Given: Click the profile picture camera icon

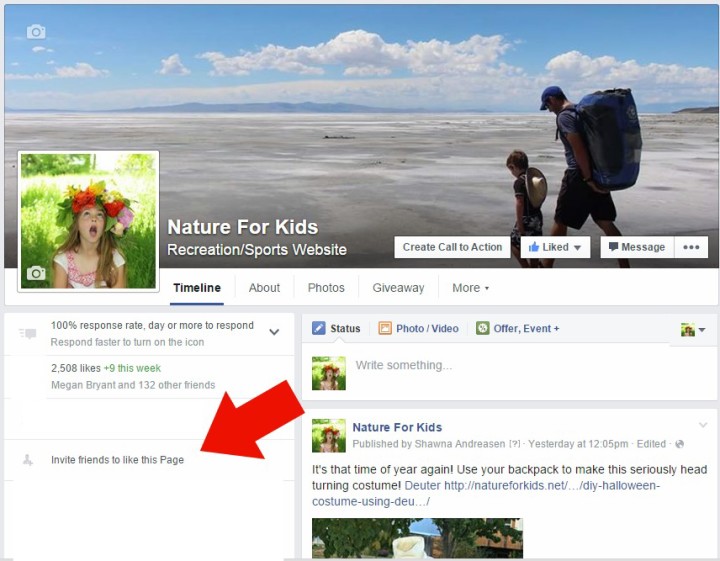Looking at the screenshot, I should tap(36, 273).
